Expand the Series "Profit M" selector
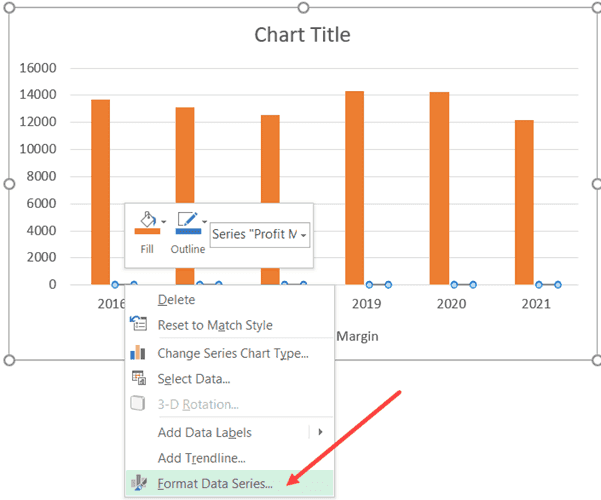 [304, 235]
